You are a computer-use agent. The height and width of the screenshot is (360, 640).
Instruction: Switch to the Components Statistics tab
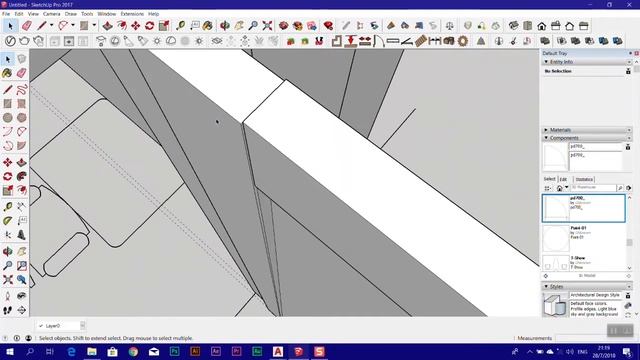point(584,179)
